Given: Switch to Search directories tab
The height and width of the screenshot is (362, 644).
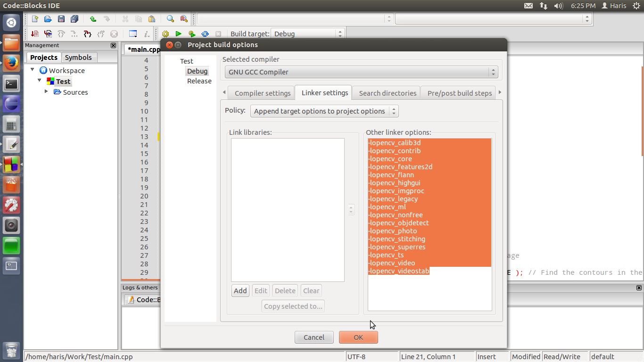Looking at the screenshot, I should point(388,93).
